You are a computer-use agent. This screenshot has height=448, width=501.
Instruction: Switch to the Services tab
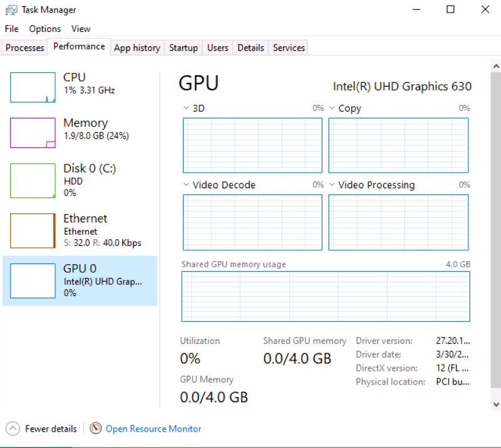[x=289, y=48]
